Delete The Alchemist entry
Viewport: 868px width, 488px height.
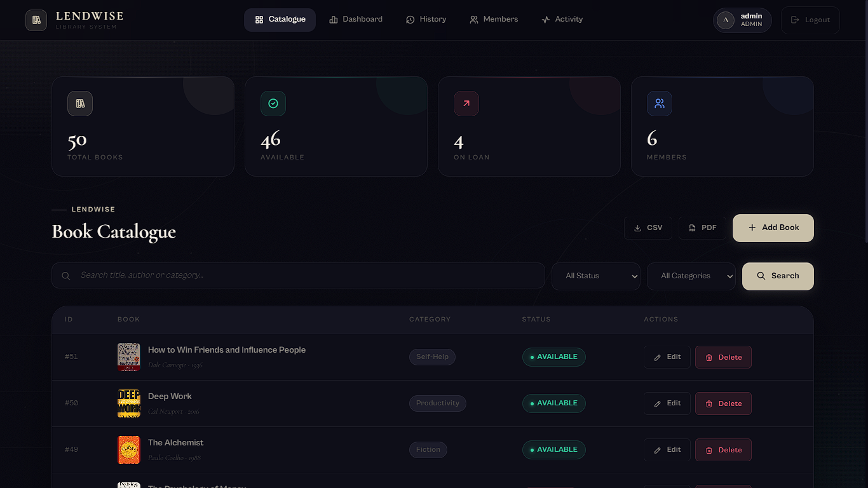pyautogui.click(x=723, y=450)
